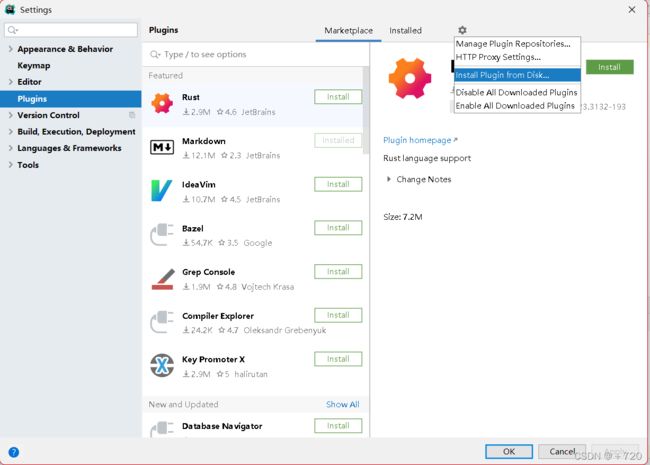Click the Markdown plugin icon
Viewport: 650px width, 465px height.
[162, 147]
